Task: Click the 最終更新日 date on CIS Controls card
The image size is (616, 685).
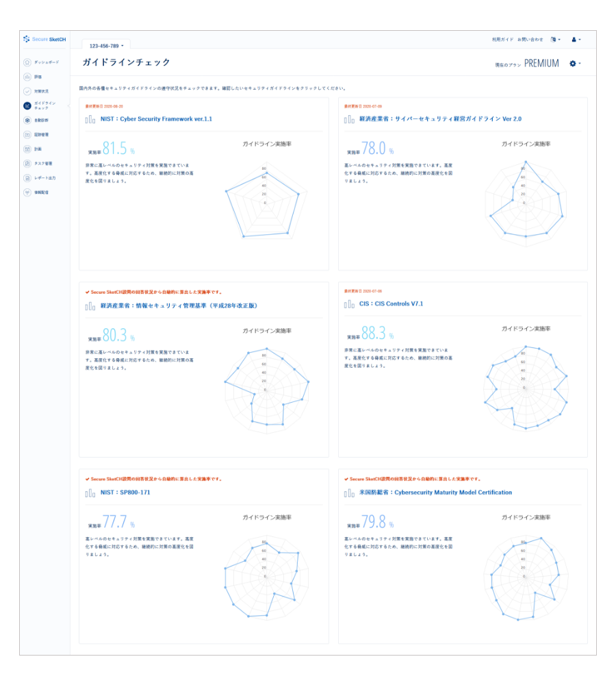Action: 363,291
